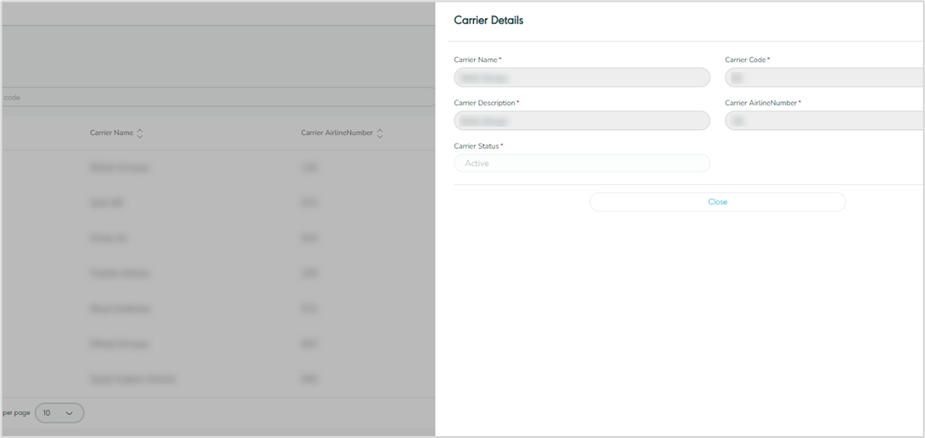Screen dimensions: 925x438
Task: Choose the fourth carrier name in list
Action: 119,273
